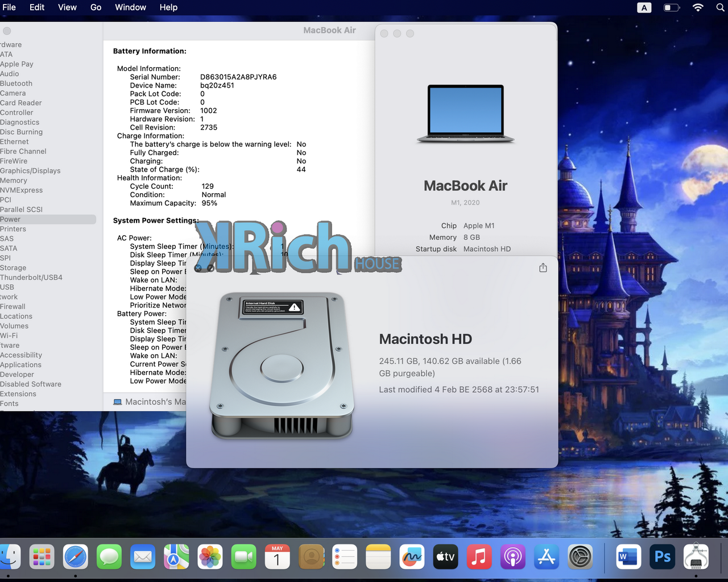Open the Messages app in Dock
This screenshot has height=582, width=728.
pos(109,557)
